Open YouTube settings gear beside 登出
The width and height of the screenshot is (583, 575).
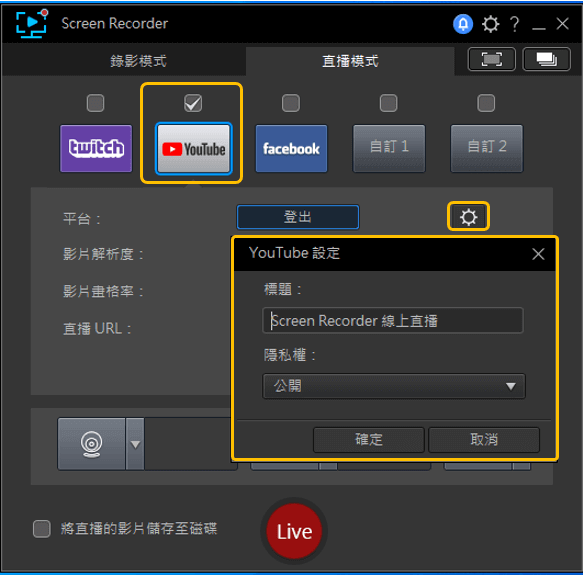tap(468, 217)
